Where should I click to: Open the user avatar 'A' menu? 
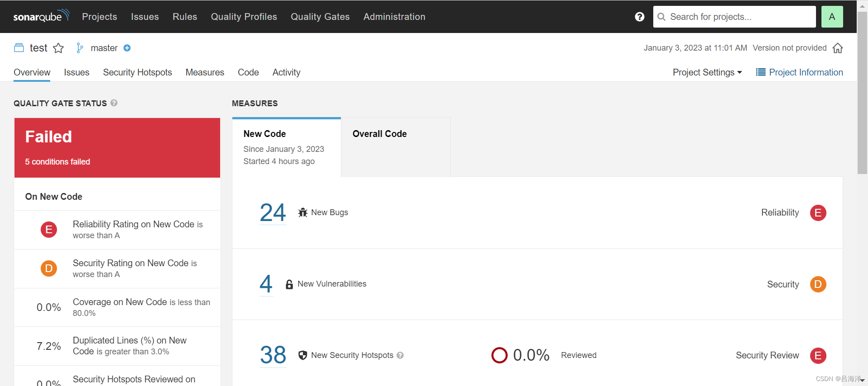point(832,17)
